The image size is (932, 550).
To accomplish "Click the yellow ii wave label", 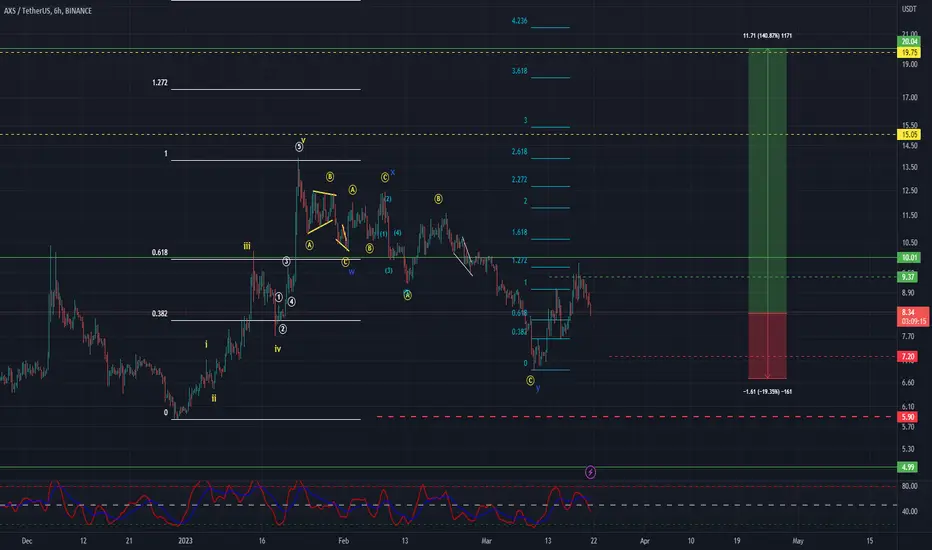I will [214, 398].
